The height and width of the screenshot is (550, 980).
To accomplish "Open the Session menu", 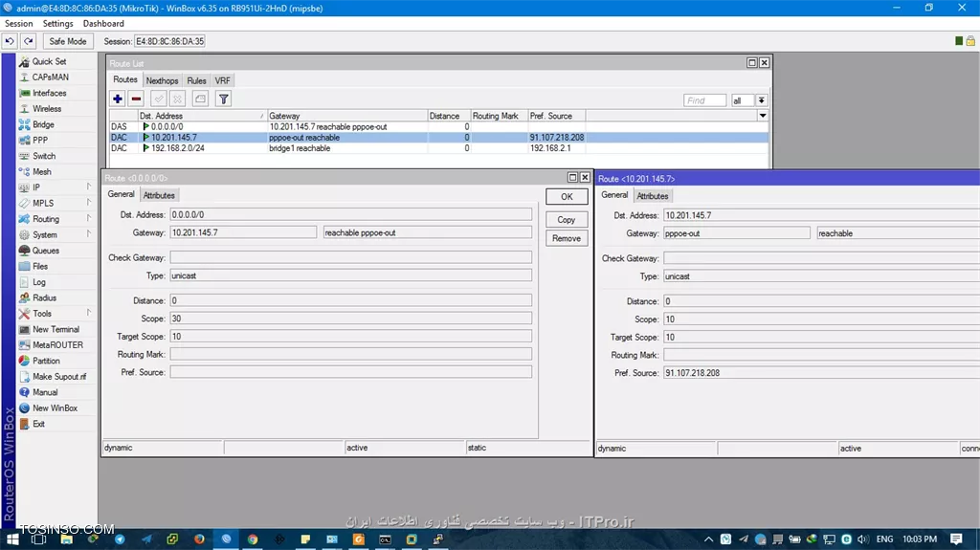I will point(19,23).
